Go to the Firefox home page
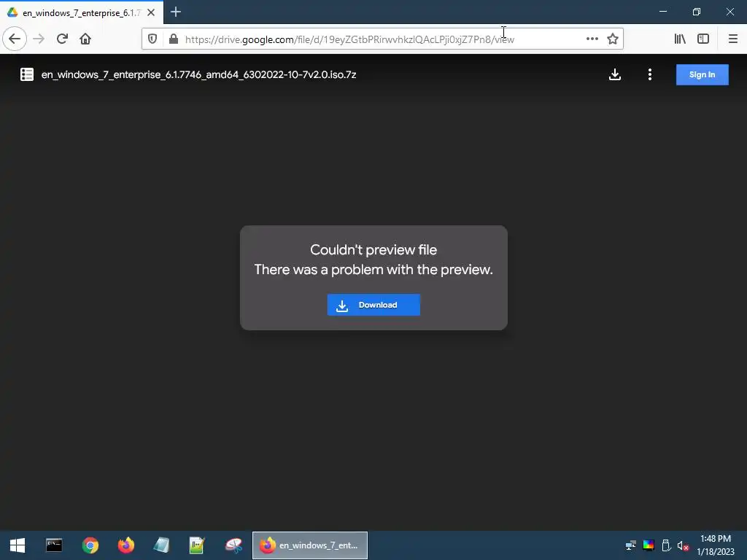 tap(85, 39)
